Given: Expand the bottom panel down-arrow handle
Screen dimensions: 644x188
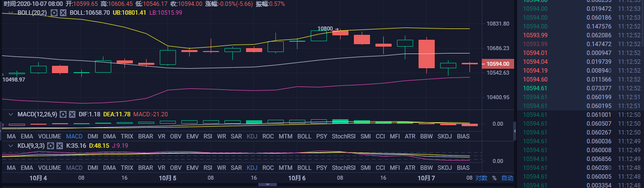Looking at the screenshot, I should click(x=267, y=185).
